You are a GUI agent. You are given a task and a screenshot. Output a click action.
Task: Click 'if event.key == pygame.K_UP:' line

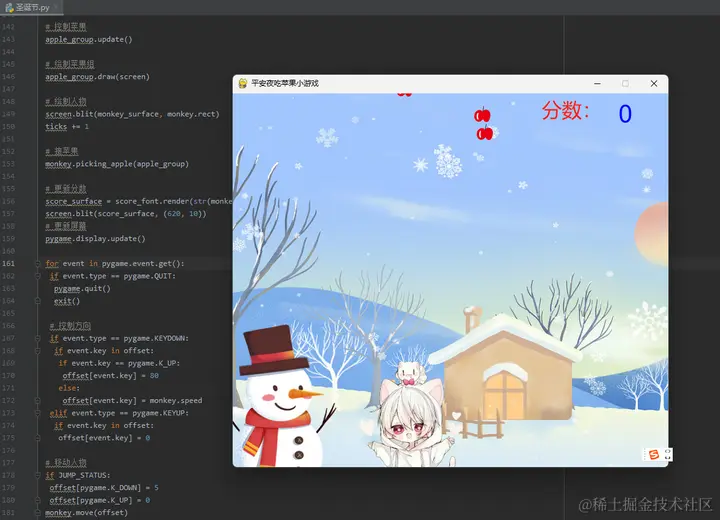coord(119,363)
